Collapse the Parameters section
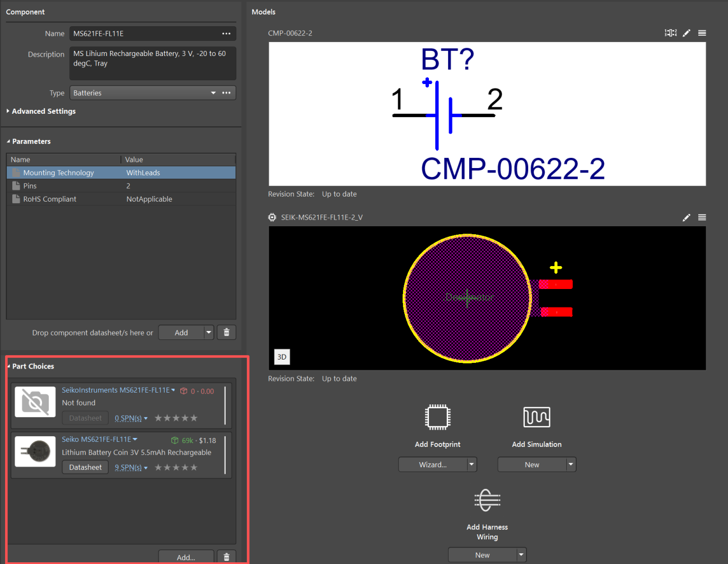Image resolution: width=728 pixels, height=564 pixels. [x=29, y=142]
